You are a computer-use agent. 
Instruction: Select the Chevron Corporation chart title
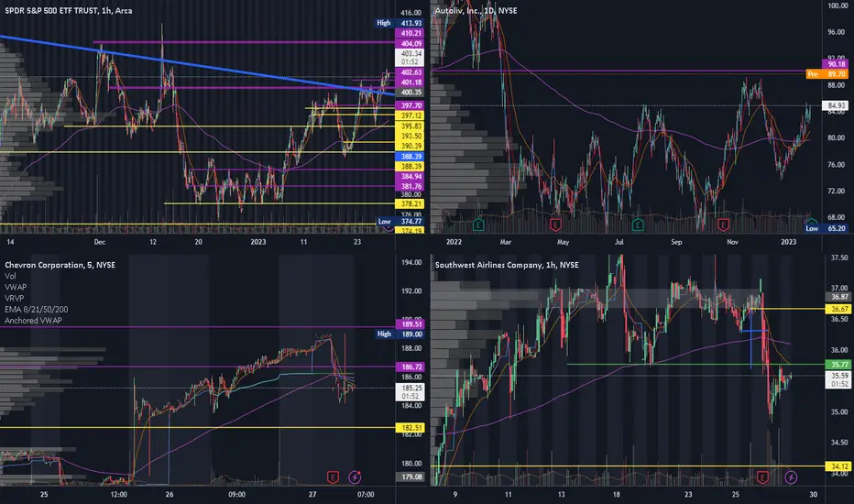[x=60, y=265]
